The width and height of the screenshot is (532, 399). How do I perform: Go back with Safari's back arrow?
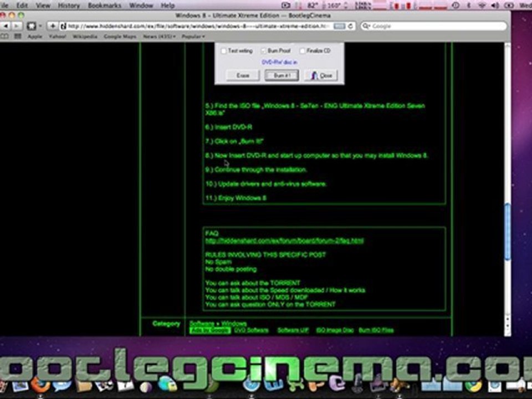[6, 26]
